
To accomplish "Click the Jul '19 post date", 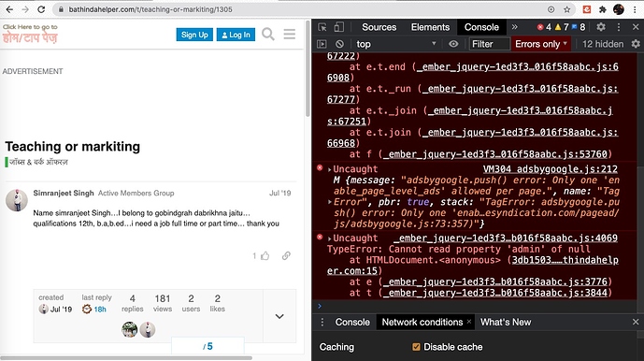I will (279, 193).
